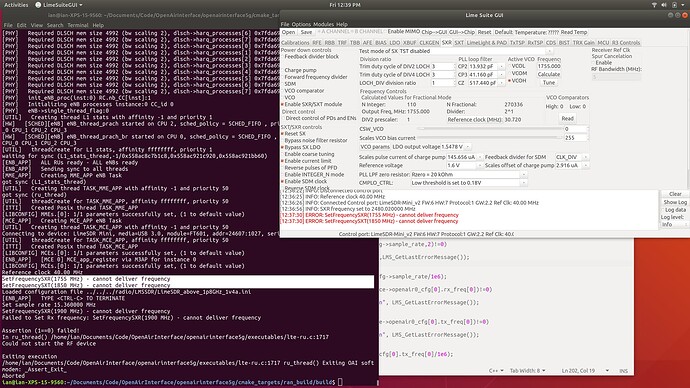Toggle Enable current limit checkbox
The image size is (690, 388).
(307, 161)
